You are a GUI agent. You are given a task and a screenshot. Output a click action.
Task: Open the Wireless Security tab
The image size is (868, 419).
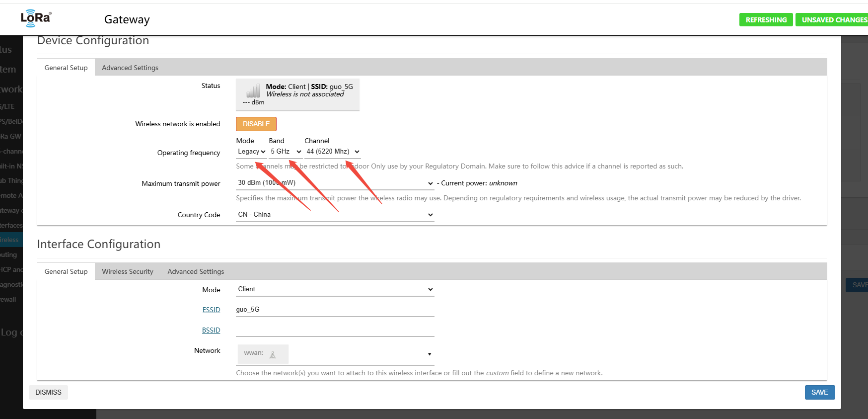[x=128, y=271]
